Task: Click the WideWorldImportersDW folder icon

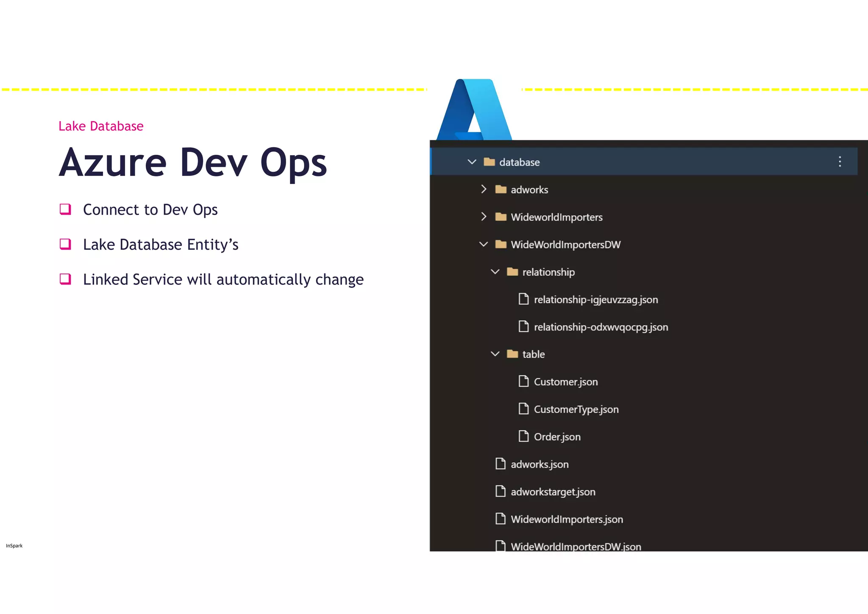Action: [501, 244]
